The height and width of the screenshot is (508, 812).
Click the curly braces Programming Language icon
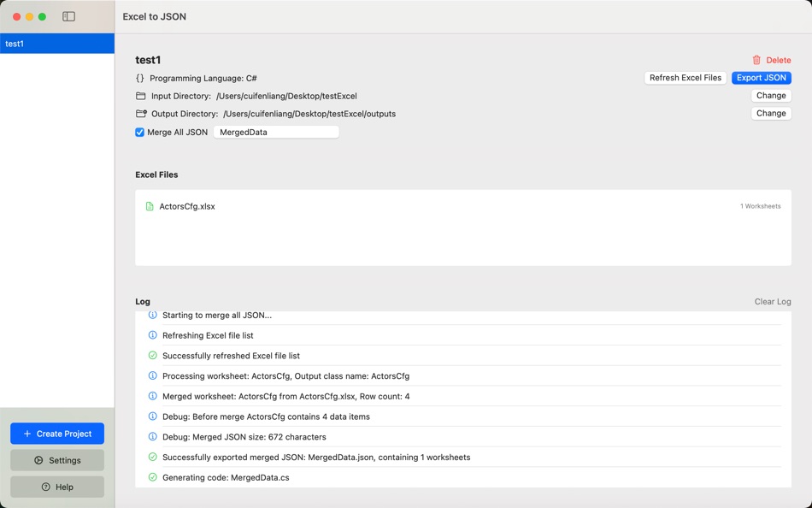click(139, 78)
